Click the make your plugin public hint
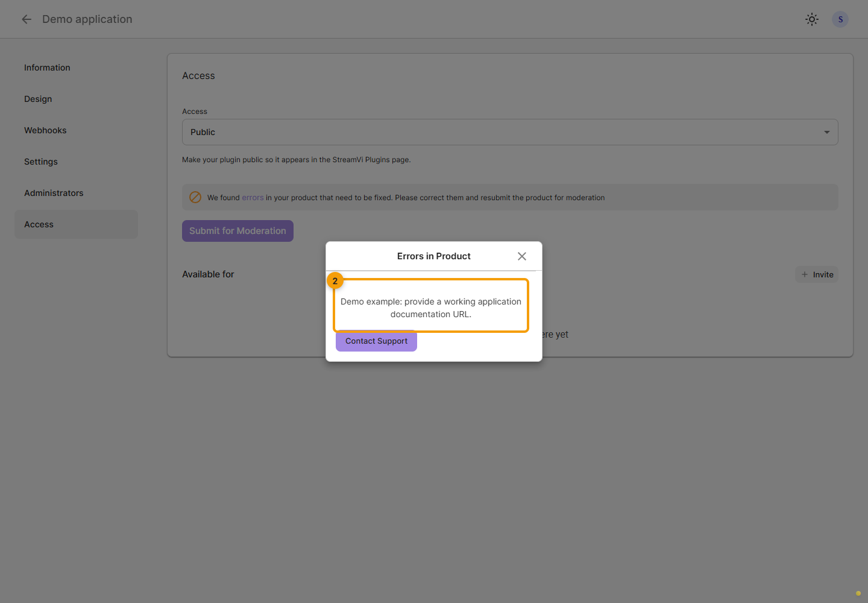The width and height of the screenshot is (868, 603). click(297, 160)
